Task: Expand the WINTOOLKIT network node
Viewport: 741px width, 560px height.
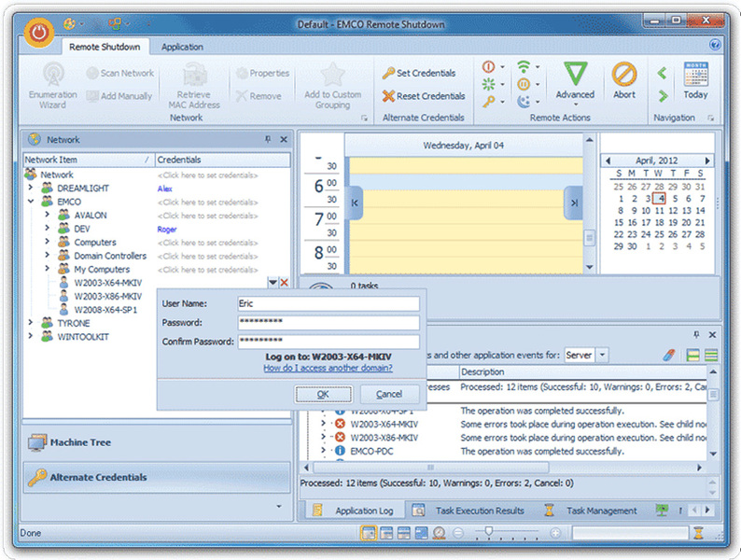Action: (31, 337)
